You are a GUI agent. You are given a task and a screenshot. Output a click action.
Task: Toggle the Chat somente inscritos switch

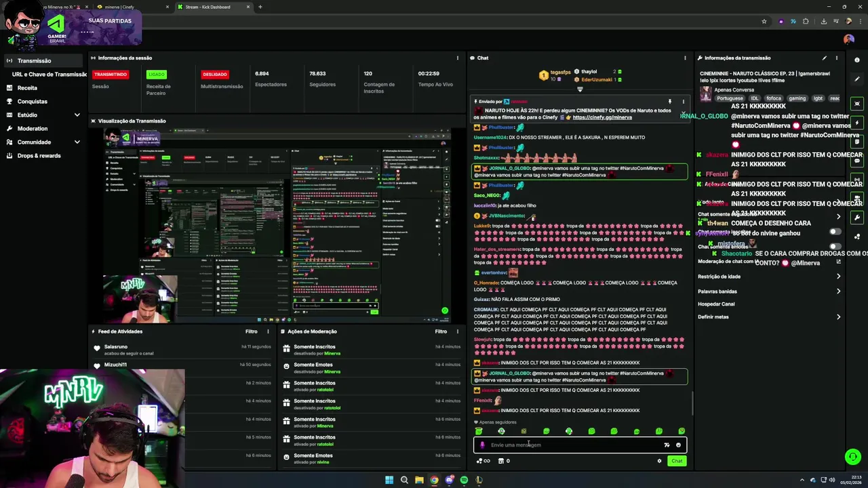click(x=835, y=232)
